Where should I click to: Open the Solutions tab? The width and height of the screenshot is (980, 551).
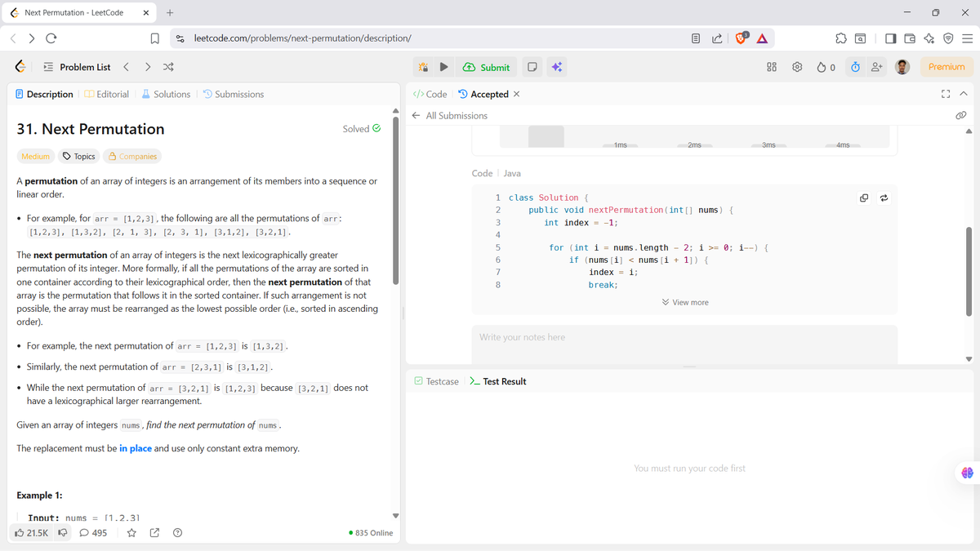166,95
